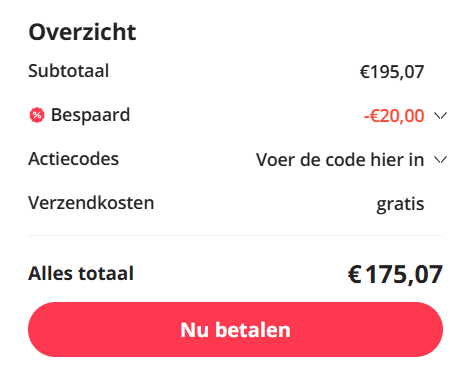Screen dimensions: 466x365
Task: Click 'Voer de code hier in' field
Action: (x=340, y=160)
